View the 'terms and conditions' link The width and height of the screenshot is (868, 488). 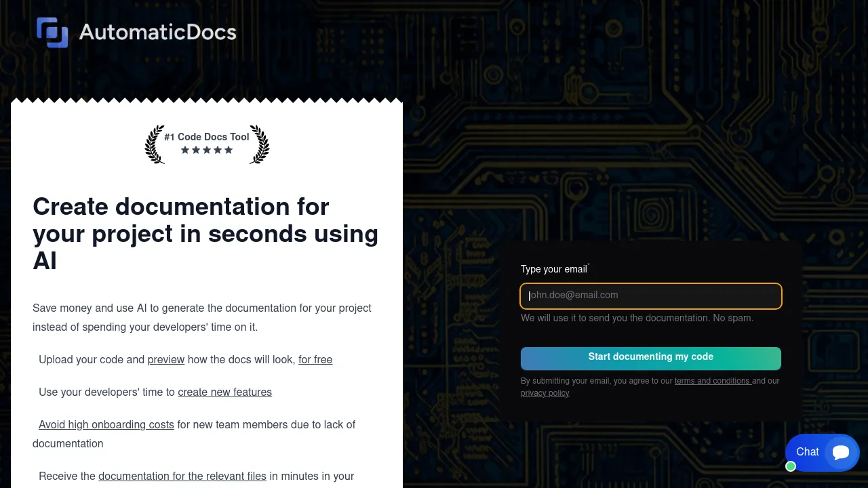point(713,381)
